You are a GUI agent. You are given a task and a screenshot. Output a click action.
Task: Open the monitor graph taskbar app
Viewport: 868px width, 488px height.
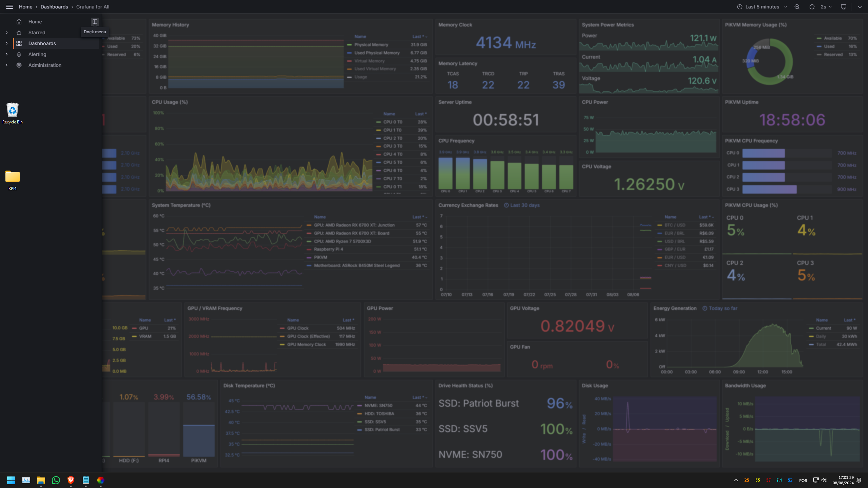(26, 480)
